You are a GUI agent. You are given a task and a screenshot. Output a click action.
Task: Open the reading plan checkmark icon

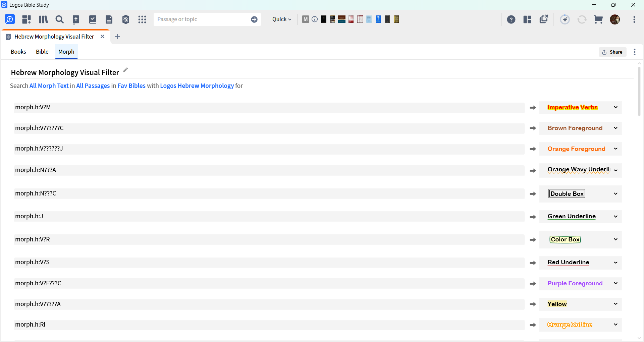tap(93, 19)
